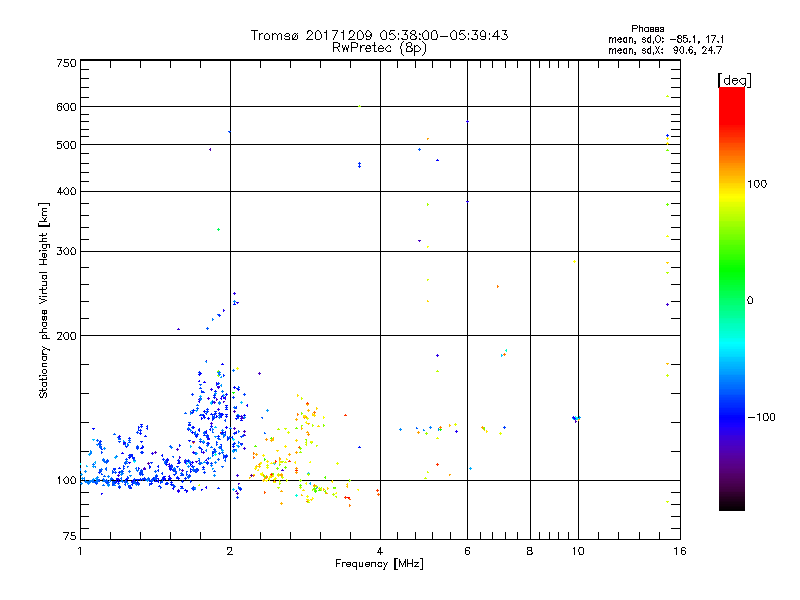Click the 'Phases' header text

pyautogui.click(x=647, y=29)
